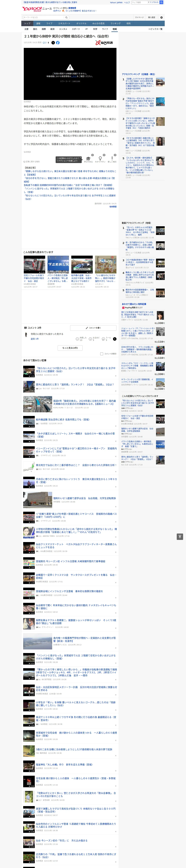Open the ライブ tab in dark navigation bar
The width and height of the screenshot is (186, 868).
pos(49,24)
